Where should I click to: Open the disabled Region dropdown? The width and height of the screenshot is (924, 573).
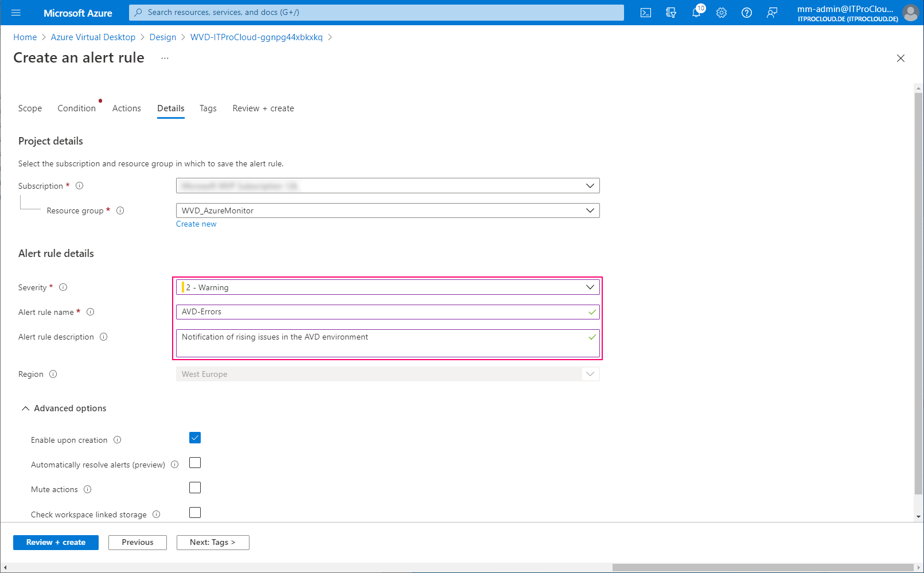(388, 374)
